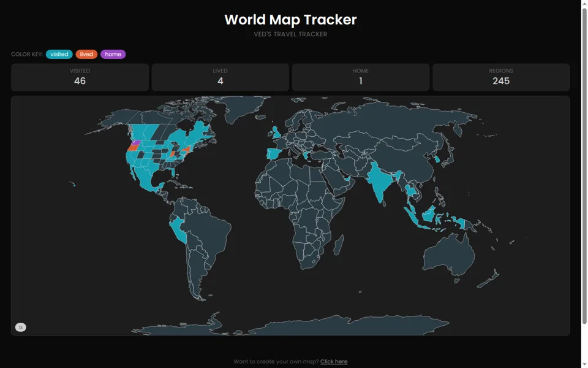
Task: Click the 'COLOR KEY:' label
Action: [26, 54]
